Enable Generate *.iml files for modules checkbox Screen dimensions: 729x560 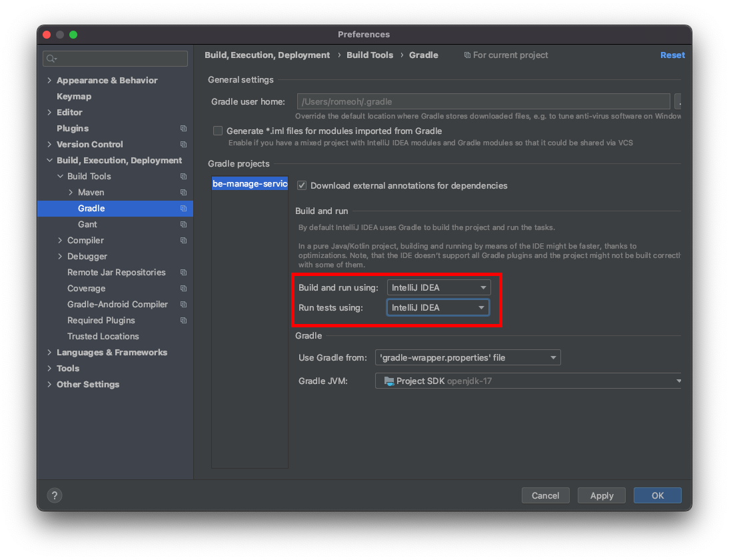tap(218, 131)
